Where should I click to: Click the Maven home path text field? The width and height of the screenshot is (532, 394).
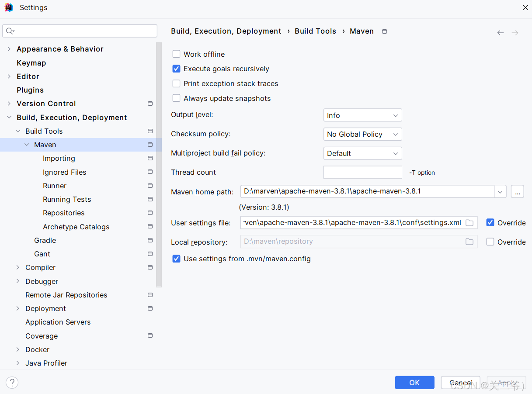click(368, 191)
